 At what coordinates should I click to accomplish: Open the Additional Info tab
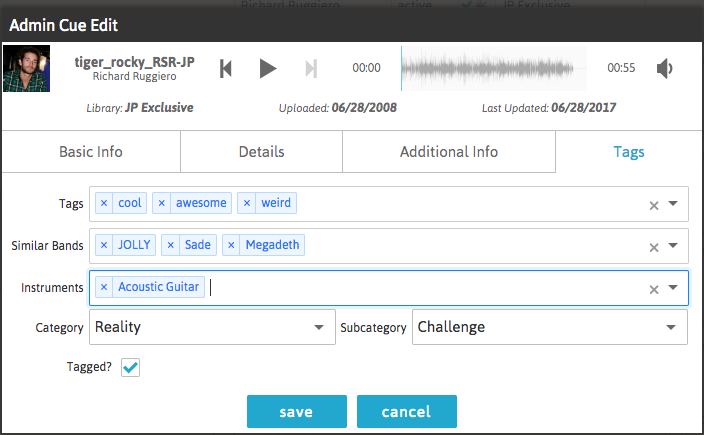[x=449, y=152]
